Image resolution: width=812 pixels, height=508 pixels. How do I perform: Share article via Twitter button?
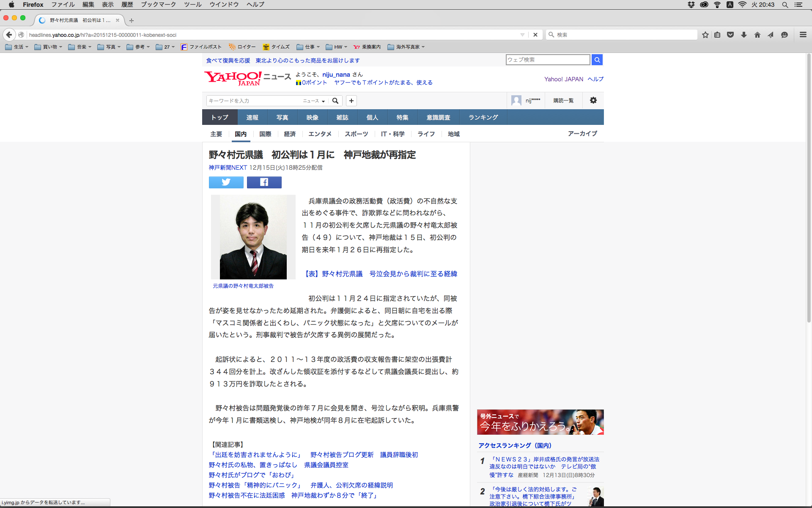click(x=226, y=182)
